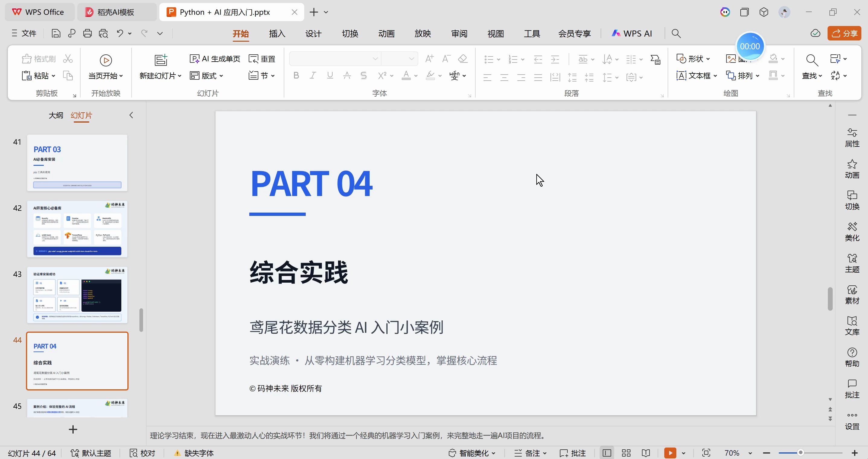Open text highlight color picker
Screen dimensions: 868x459
[x=430, y=75]
